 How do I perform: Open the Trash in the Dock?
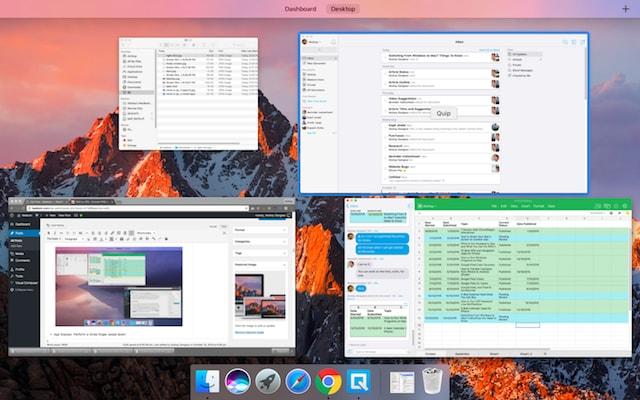point(432,382)
